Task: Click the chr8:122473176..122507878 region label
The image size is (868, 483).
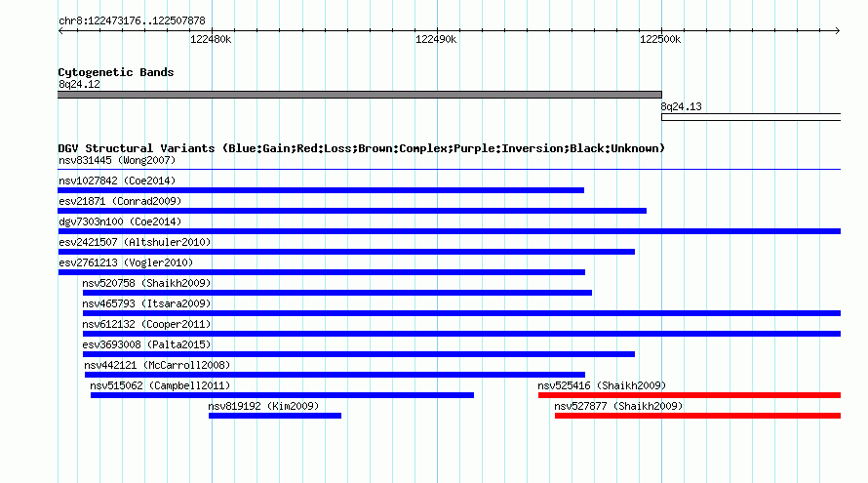Action: click(x=132, y=20)
